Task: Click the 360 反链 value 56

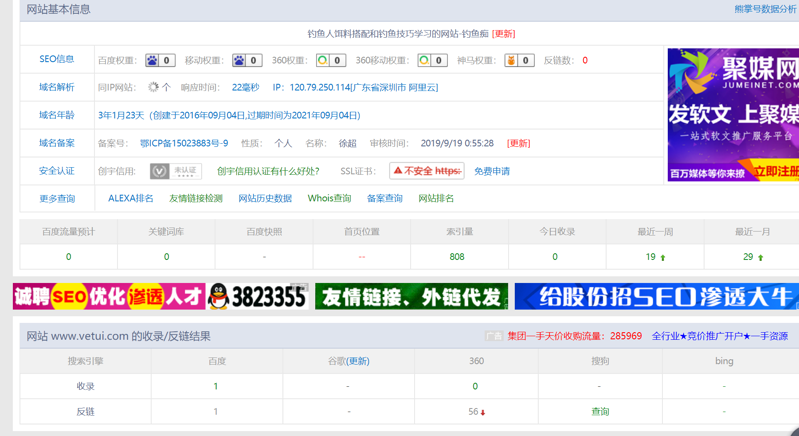Action: (x=473, y=412)
